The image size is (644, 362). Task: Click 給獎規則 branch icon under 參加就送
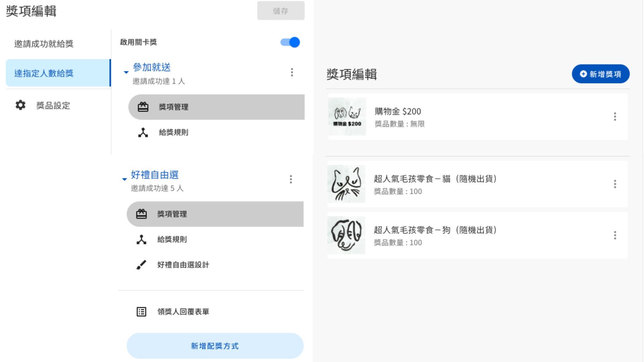pyautogui.click(x=143, y=132)
